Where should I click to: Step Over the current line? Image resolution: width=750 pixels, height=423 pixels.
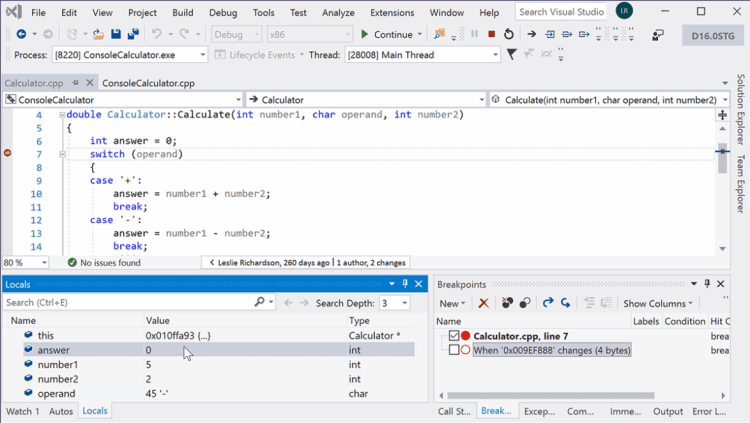click(567, 34)
